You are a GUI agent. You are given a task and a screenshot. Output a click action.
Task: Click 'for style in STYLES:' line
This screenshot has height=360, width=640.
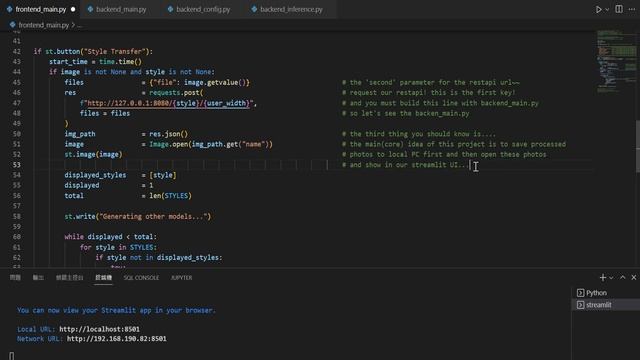pyautogui.click(x=118, y=247)
